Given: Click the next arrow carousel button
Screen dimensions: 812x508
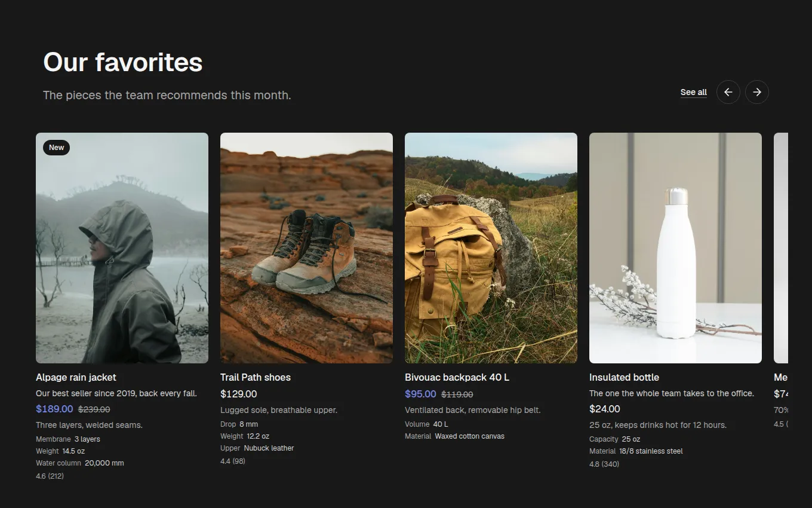Looking at the screenshot, I should pos(756,92).
